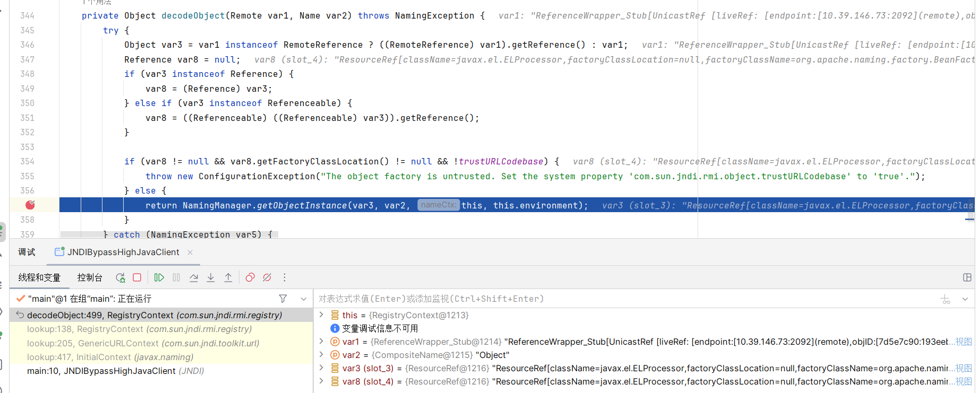
Task: Switch to the 控制台 tab
Action: [90, 277]
